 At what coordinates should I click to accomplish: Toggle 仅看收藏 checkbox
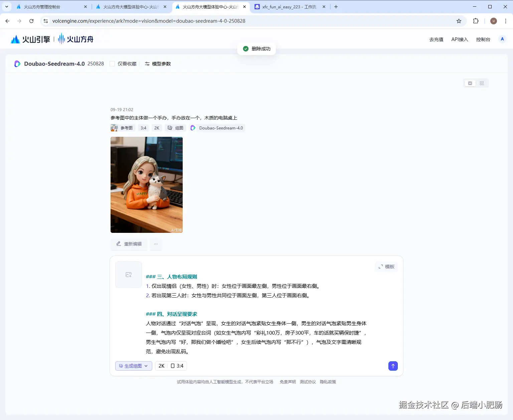112,64
